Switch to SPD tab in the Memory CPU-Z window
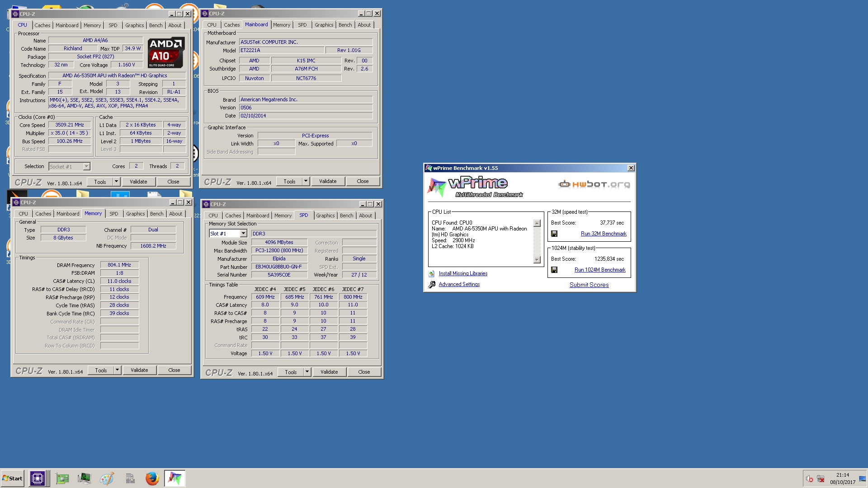Screen dimensions: 868x488 click(x=114, y=214)
